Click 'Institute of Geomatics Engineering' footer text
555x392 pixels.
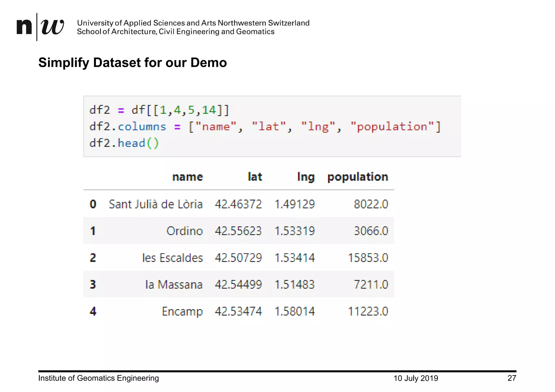99,378
